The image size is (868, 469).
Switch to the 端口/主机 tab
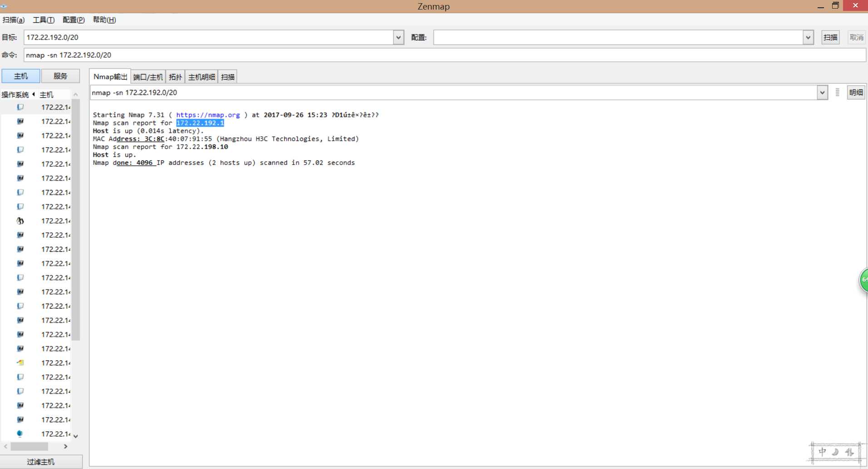point(148,77)
